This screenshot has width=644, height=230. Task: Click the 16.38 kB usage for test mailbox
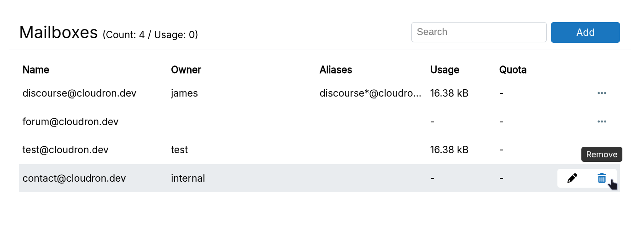coord(449,150)
